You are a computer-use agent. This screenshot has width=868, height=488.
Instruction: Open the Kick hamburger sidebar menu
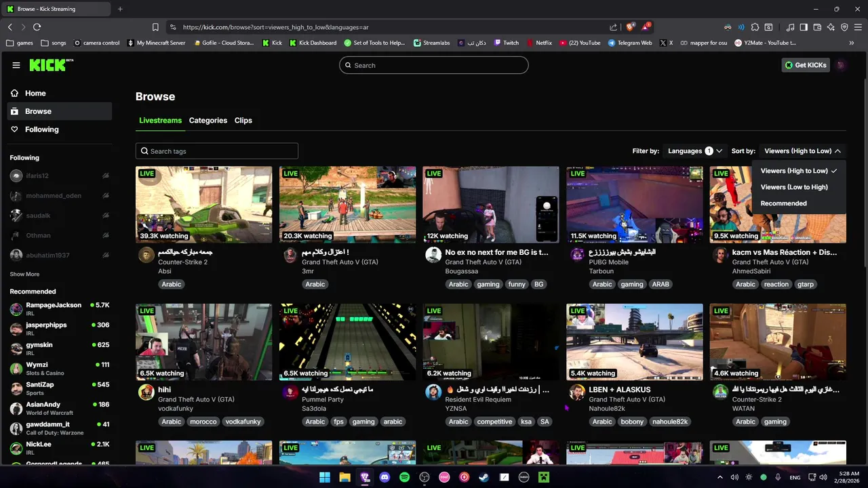point(16,65)
